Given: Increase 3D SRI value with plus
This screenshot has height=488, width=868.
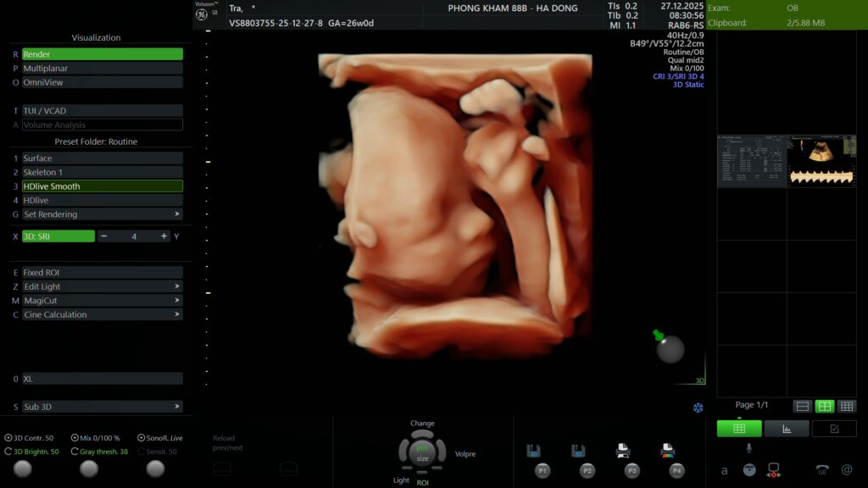Looking at the screenshot, I should [164, 236].
